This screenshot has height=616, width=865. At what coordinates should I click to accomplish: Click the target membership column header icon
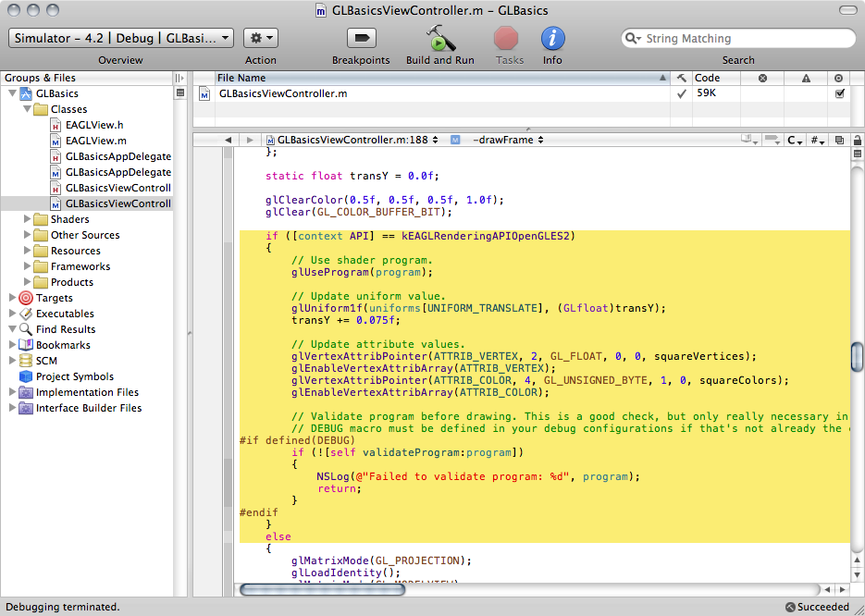pos(838,78)
